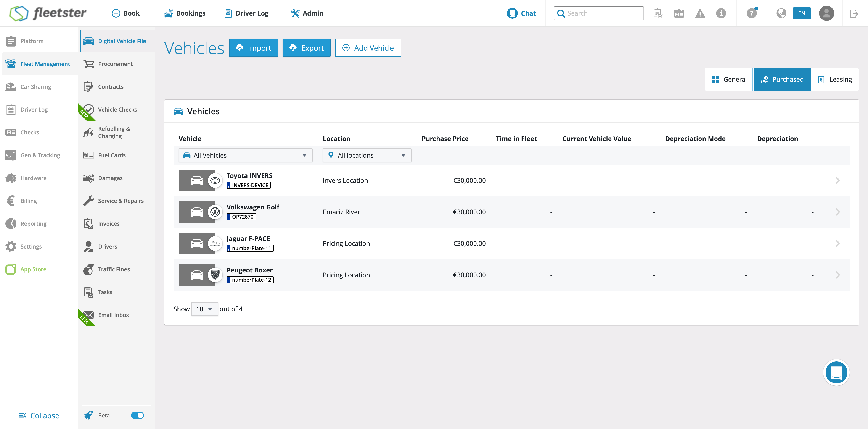This screenshot has height=429, width=868.
Task: Change the Show 10 rows dropdown
Action: (x=204, y=309)
